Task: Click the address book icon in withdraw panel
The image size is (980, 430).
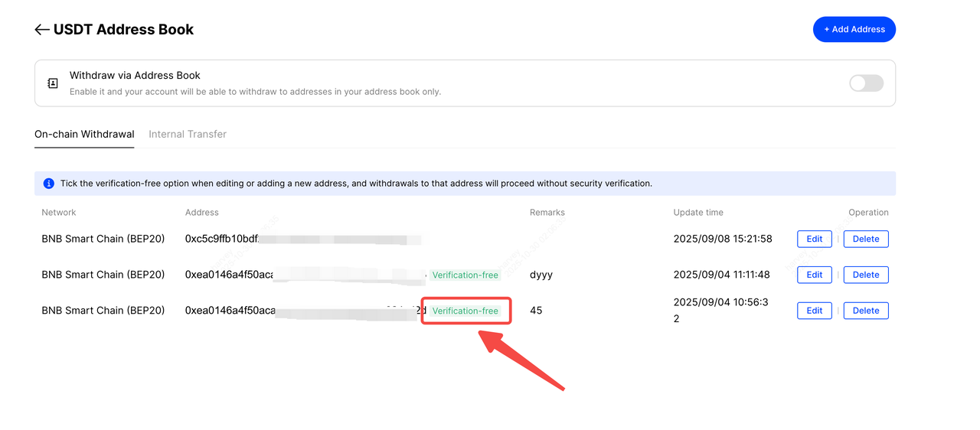Action: (x=53, y=83)
